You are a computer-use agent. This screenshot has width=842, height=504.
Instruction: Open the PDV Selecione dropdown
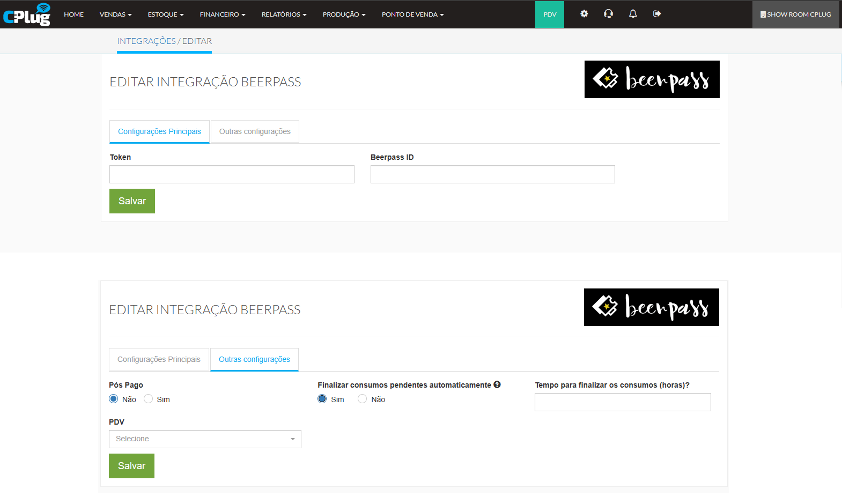[205, 439]
